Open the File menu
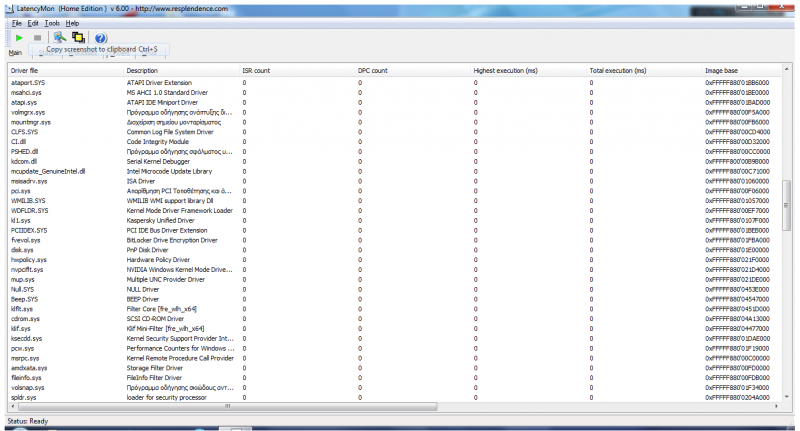The width and height of the screenshot is (800, 431). click(17, 22)
